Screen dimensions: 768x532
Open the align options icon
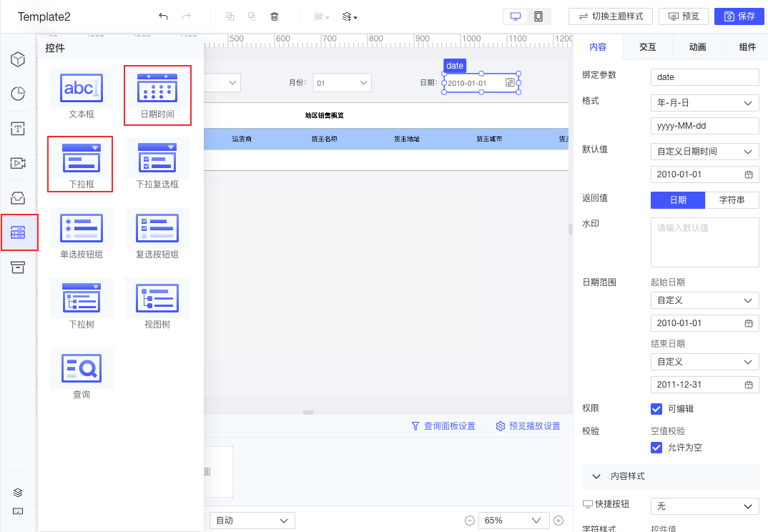(x=321, y=16)
